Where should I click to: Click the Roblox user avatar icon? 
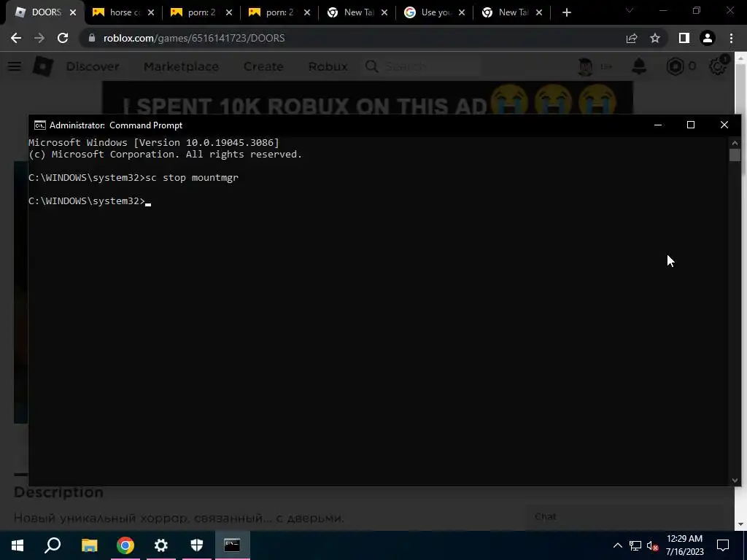tap(585, 66)
